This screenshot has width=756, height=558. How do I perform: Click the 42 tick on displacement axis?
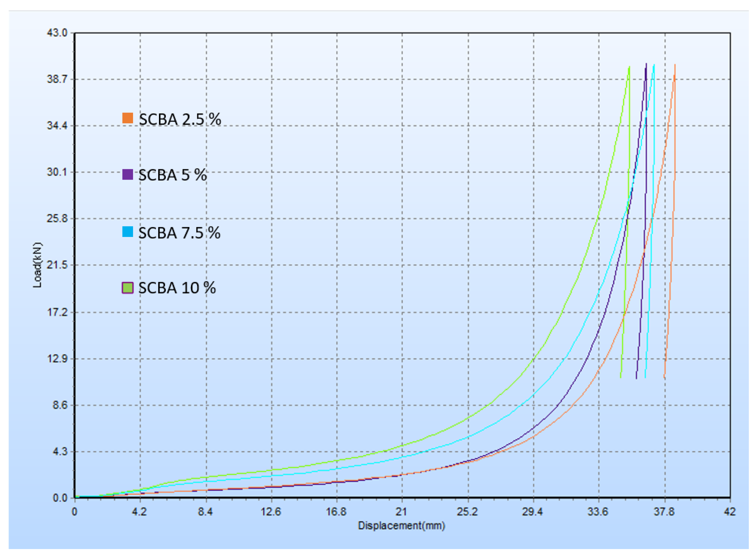[730, 511]
